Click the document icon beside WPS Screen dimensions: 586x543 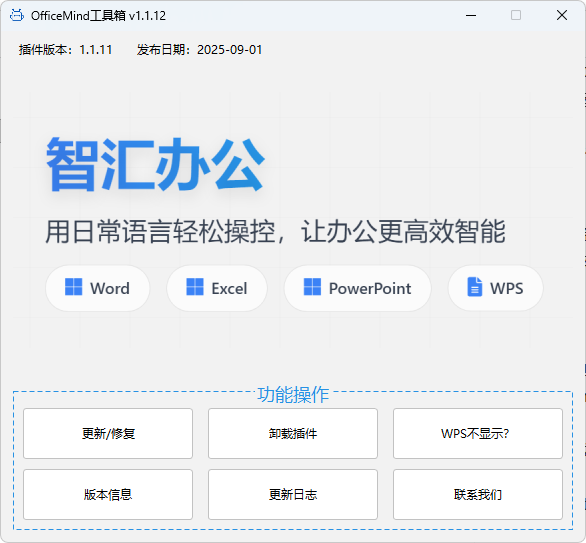[x=475, y=287]
